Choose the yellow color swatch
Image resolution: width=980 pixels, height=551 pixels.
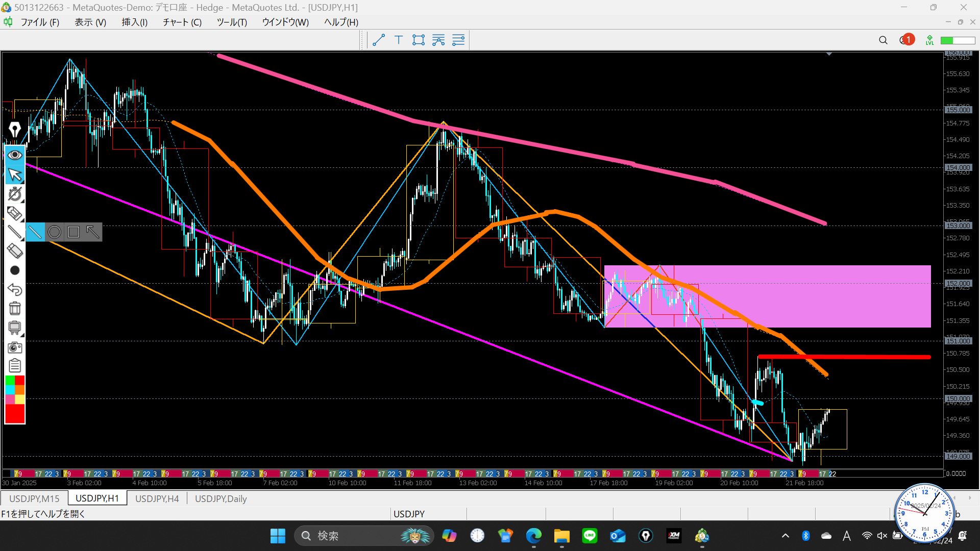point(20,399)
